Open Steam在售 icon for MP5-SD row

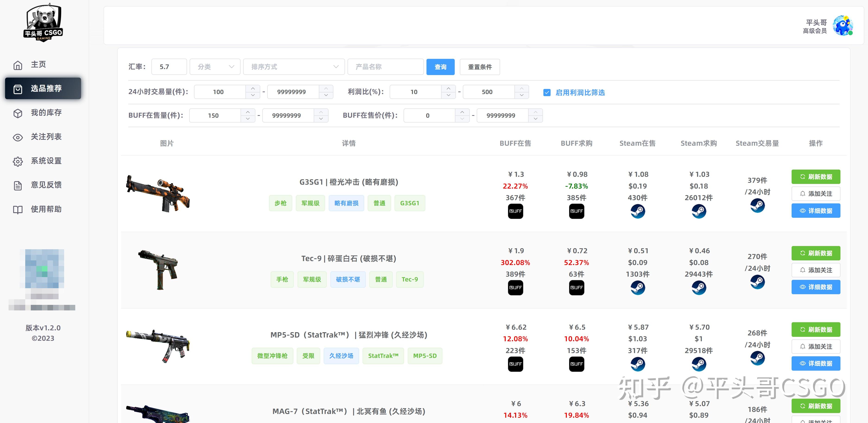[638, 364]
